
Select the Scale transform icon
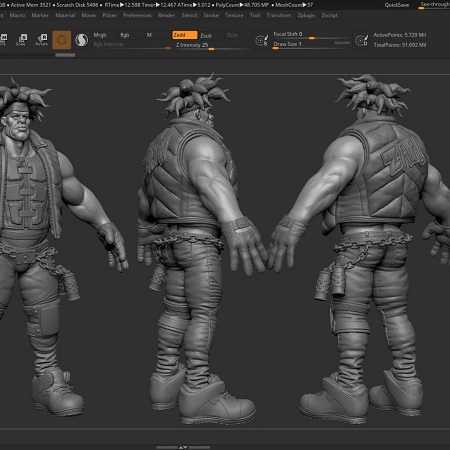pos(21,40)
